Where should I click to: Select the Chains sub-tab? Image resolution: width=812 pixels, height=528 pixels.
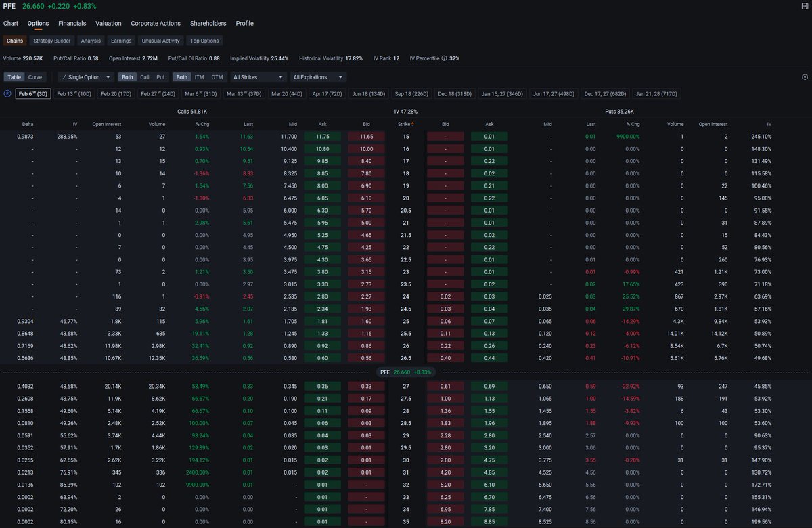(15, 41)
